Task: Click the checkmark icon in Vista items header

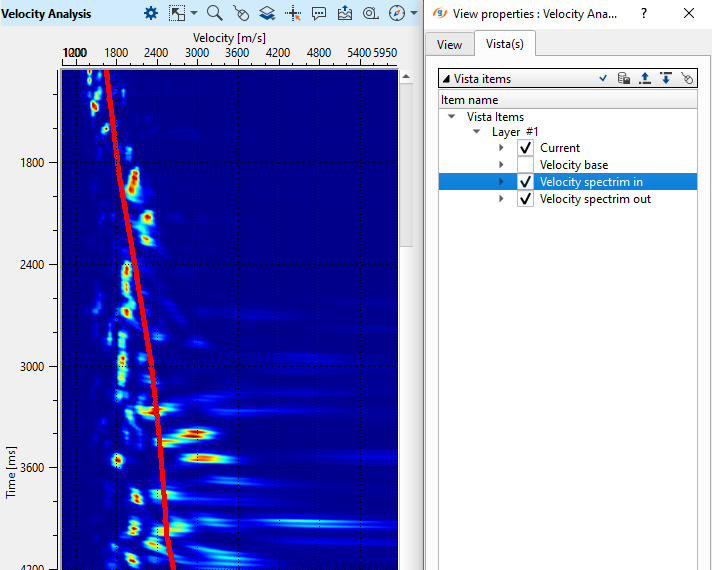Action: 602,78
